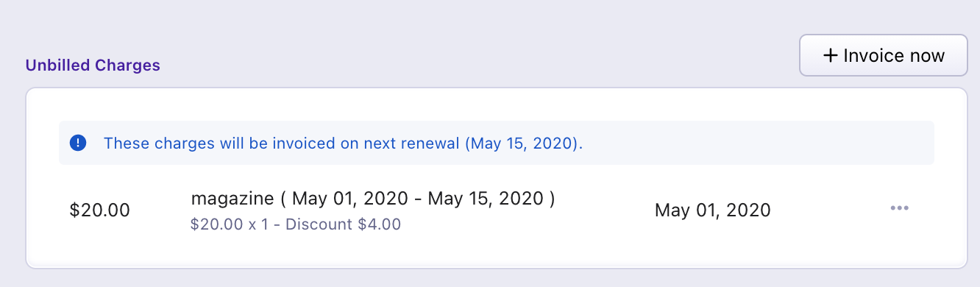This screenshot has height=287, width=980.
Task: Click the Invoice now button
Action: pyautogui.click(x=884, y=55)
